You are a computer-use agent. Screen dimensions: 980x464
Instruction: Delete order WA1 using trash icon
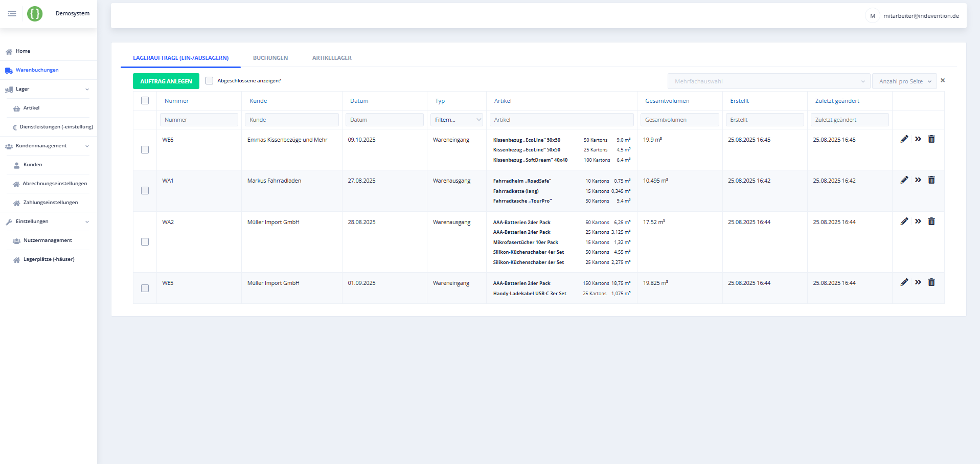pyautogui.click(x=931, y=180)
